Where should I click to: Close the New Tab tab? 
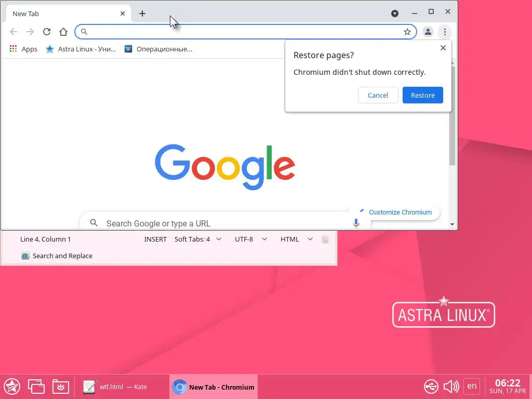(123, 14)
